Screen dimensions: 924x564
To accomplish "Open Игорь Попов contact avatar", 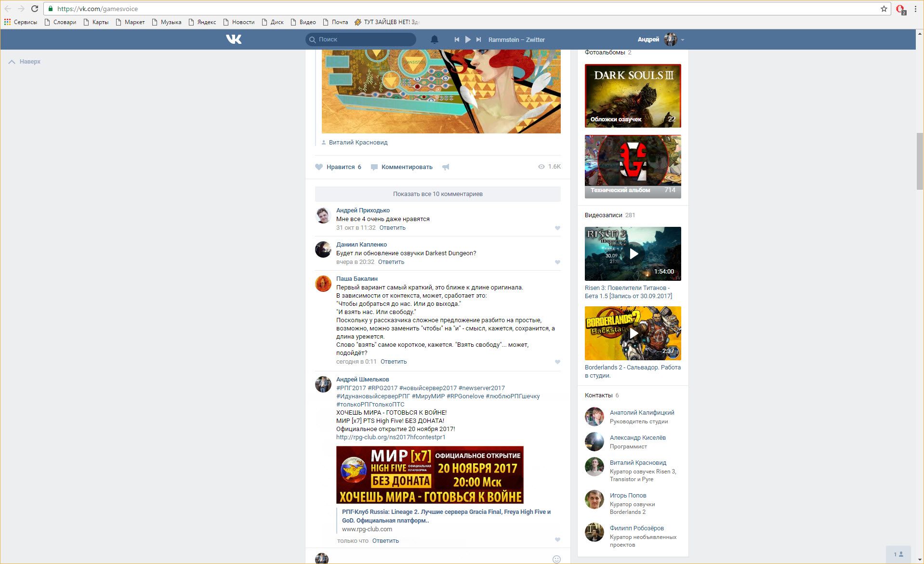I will pyautogui.click(x=594, y=499).
